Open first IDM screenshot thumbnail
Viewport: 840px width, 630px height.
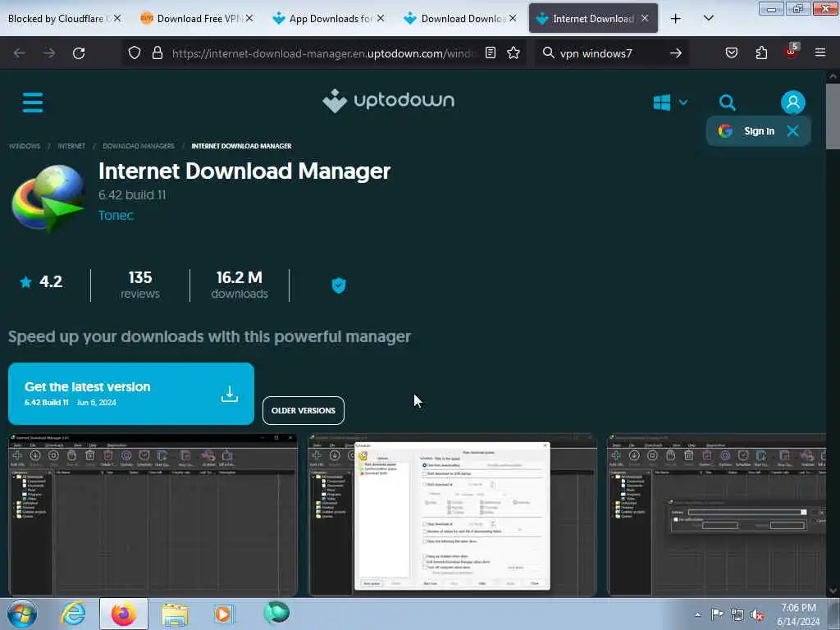[153, 515]
